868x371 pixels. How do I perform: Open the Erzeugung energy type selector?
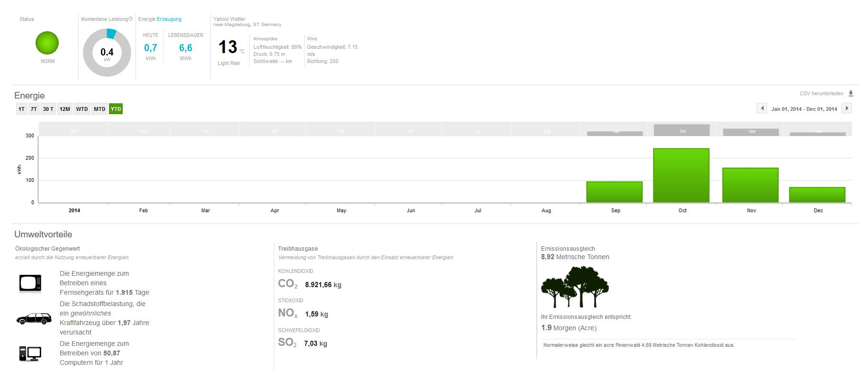pos(169,19)
